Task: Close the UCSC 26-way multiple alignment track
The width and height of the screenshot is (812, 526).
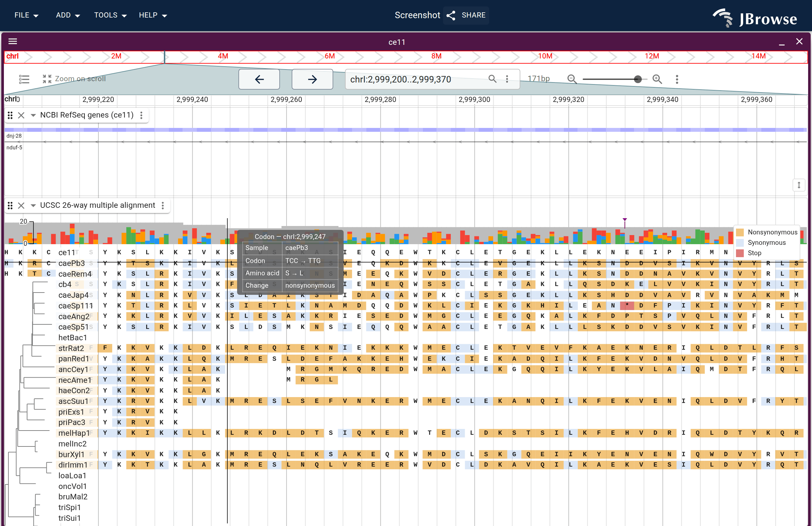Action: [x=21, y=205]
